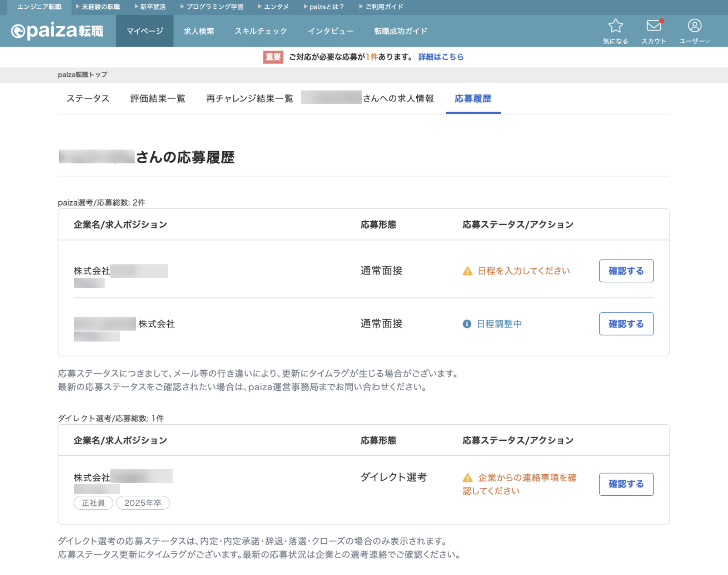
Task: Select the 応募履歴 tab
Action: coord(473,98)
